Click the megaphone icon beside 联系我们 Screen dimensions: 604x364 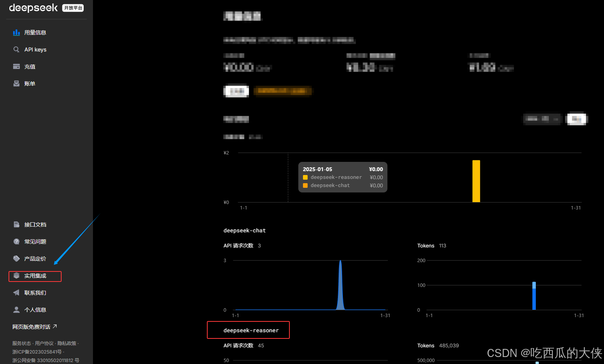pyautogui.click(x=16, y=293)
